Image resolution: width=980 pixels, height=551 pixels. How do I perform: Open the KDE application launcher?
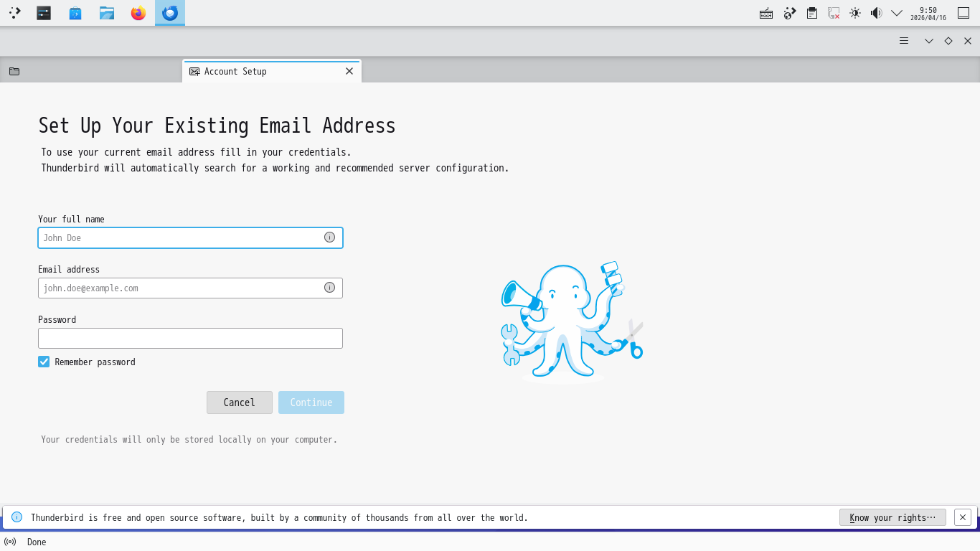(x=14, y=13)
